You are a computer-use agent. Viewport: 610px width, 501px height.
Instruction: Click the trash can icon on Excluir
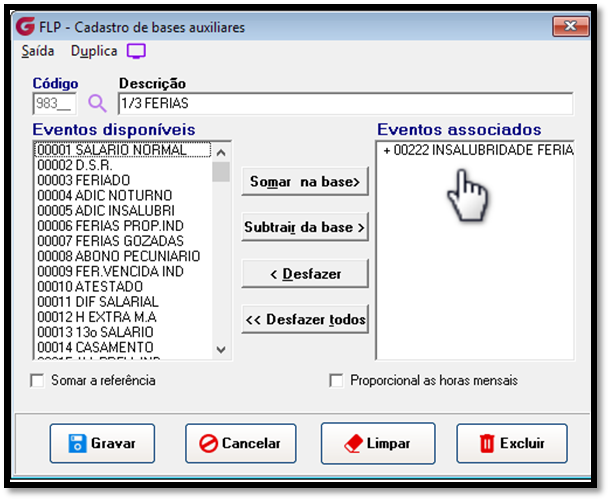pyautogui.click(x=487, y=443)
